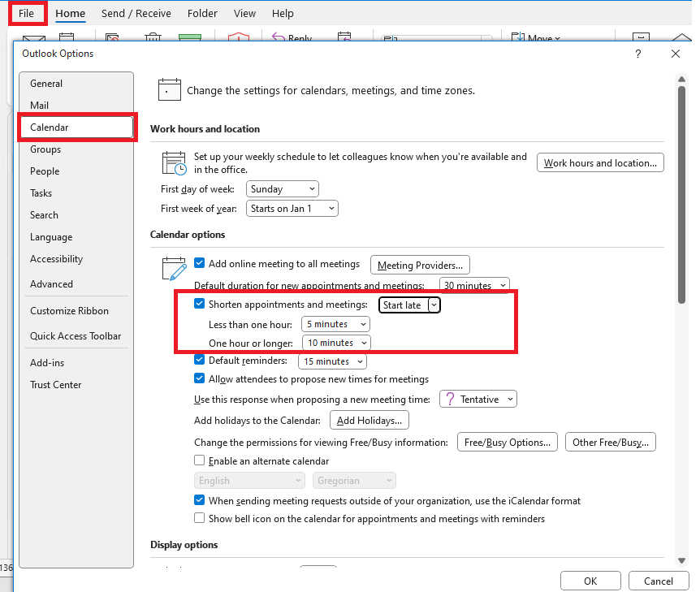The image size is (700, 592).
Task: Select Calendar in options sidebar
Action: (76, 127)
